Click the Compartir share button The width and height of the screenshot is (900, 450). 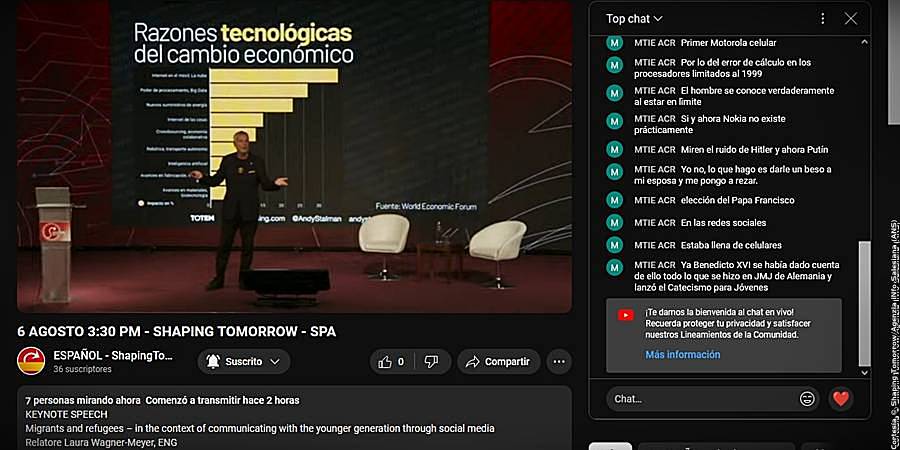(x=498, y=362)
